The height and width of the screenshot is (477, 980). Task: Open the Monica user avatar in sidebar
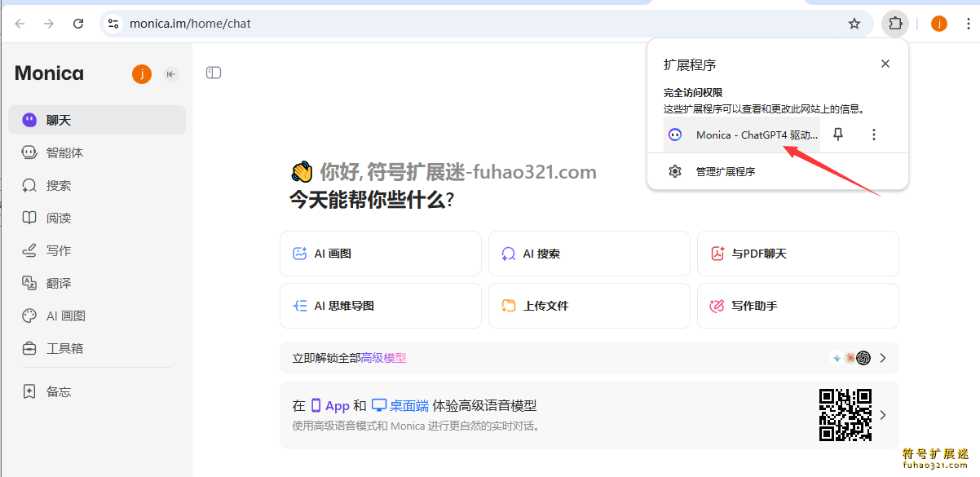142,74
